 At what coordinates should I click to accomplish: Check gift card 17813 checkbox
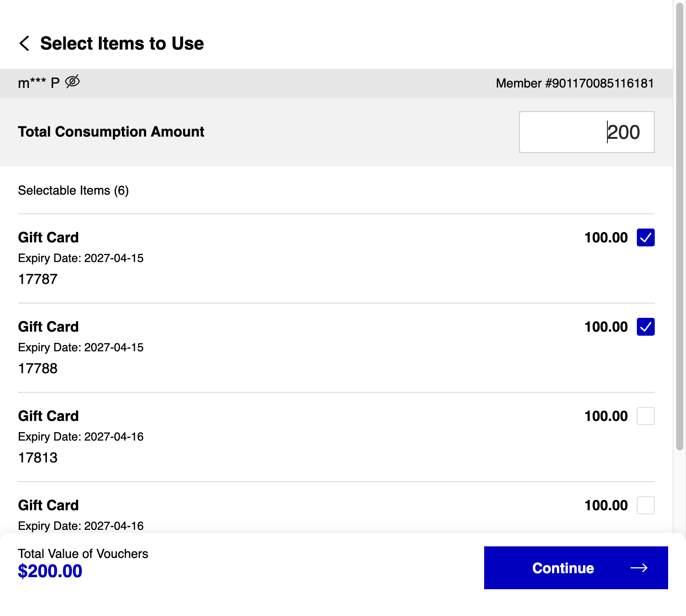click(x=646, y=416)
